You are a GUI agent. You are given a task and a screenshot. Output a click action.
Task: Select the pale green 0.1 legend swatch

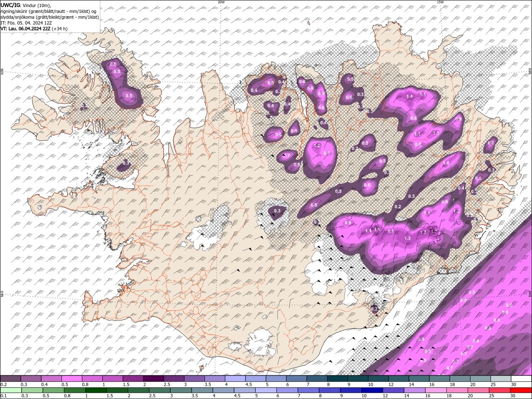pos(10,390)
